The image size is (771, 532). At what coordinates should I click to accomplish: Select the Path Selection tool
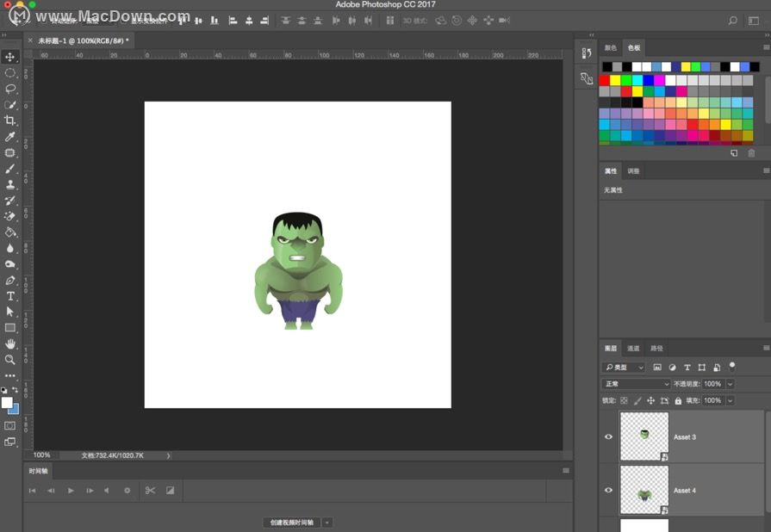(9, 312)
